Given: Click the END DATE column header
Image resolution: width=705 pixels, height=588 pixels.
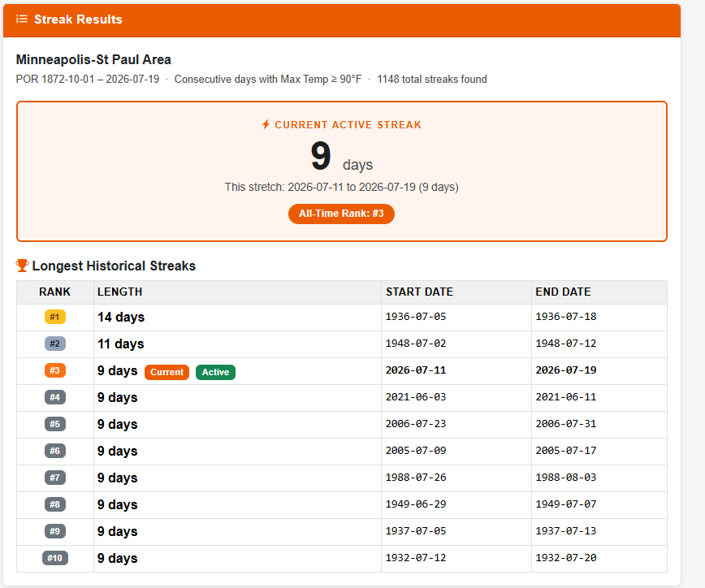Looking at the screenshot, I should 599,292.
